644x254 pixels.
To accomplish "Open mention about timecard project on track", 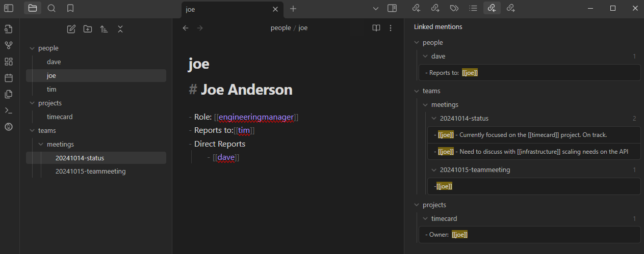I will 533,135.
